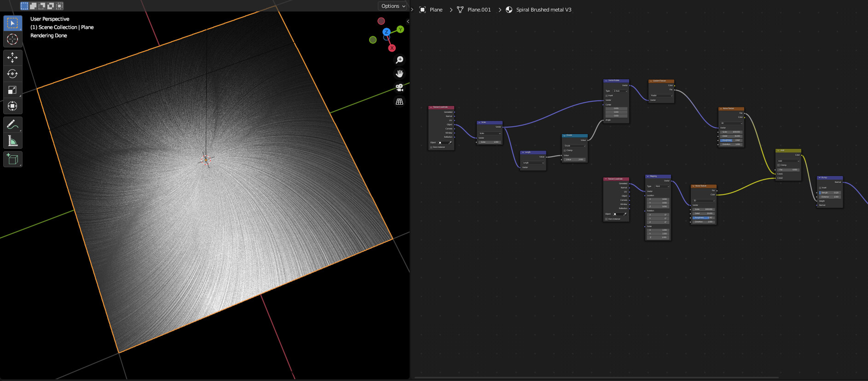The height and width of the screenshot is (381, 868).
Task: Open the Radial type dropdown in Gradient Texture
Action: click(x=661, y=95)
